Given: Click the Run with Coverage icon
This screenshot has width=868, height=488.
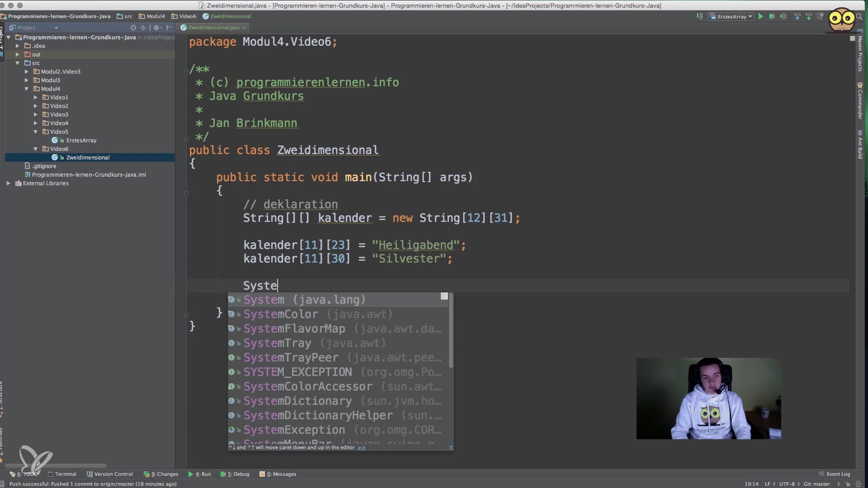Looking at the screenshot, I should (x=783, y=16).
